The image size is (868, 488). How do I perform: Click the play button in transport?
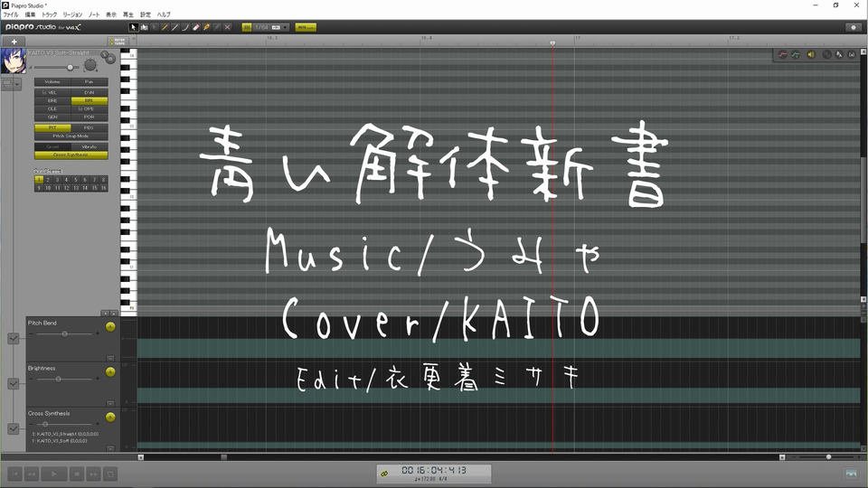pos(53,474)
